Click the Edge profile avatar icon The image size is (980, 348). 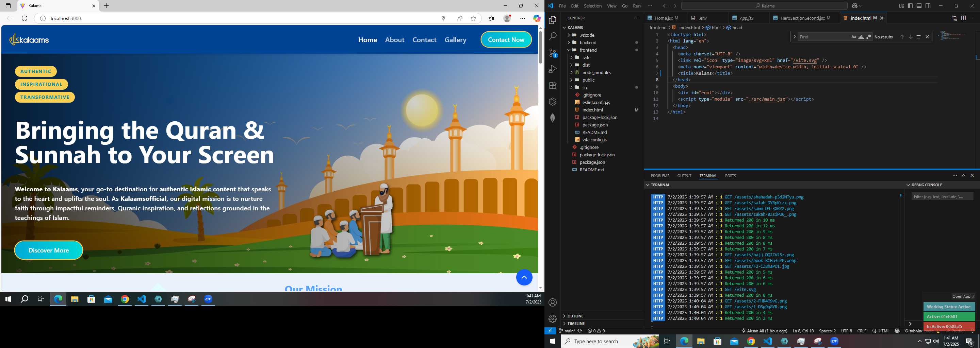pos(507,18)
